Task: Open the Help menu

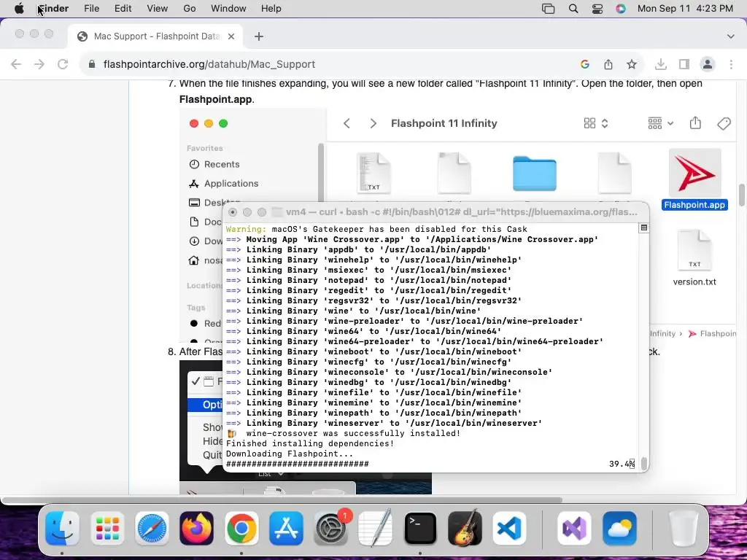Action: [x=271, y=9]
